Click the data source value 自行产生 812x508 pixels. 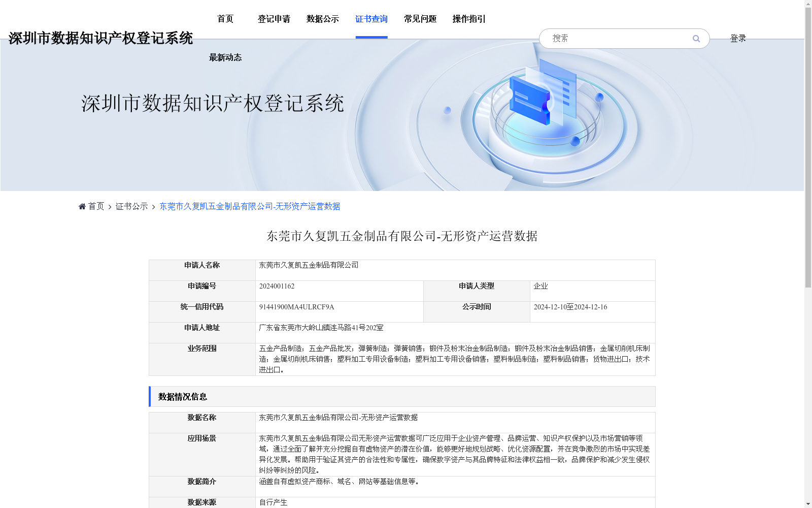coord(273,502)
